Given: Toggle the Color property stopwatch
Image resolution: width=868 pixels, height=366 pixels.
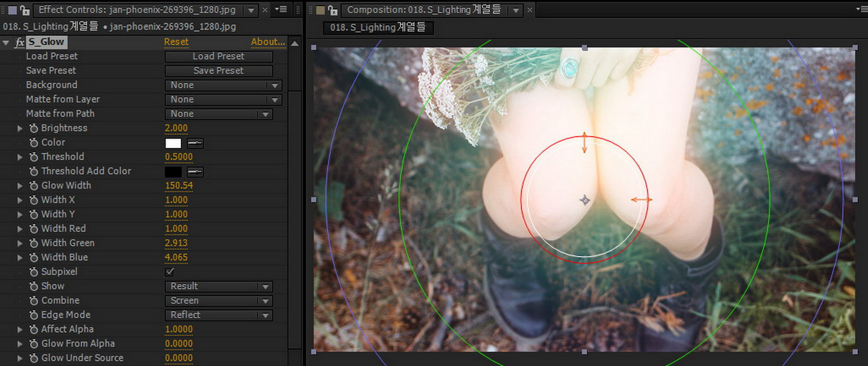Looking at the screenshot, I should tap(34, 143).
